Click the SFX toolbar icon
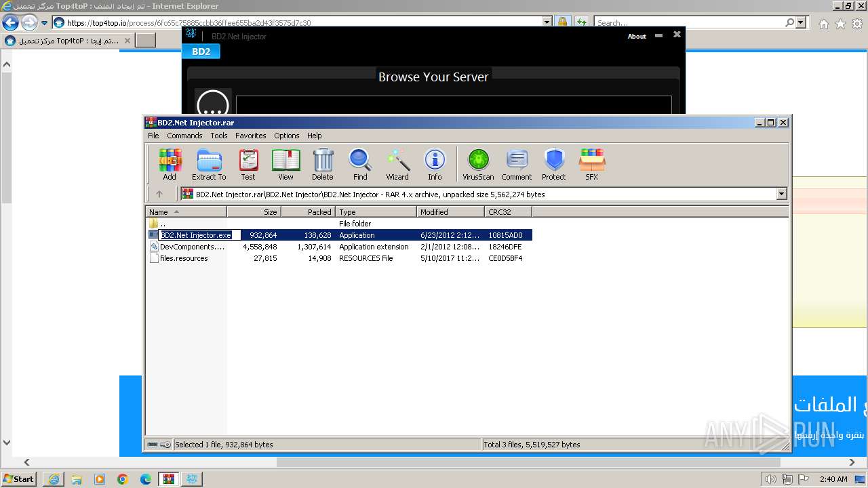The height and width of the screenshot is (488, 868). [x=592, y=165]
